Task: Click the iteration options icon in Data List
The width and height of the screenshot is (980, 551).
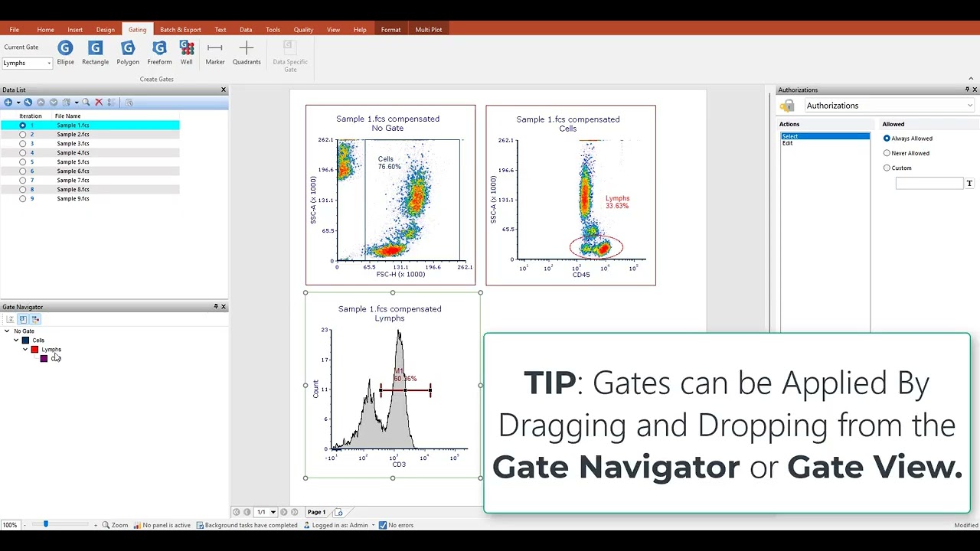Action: (x=111, y=103)
